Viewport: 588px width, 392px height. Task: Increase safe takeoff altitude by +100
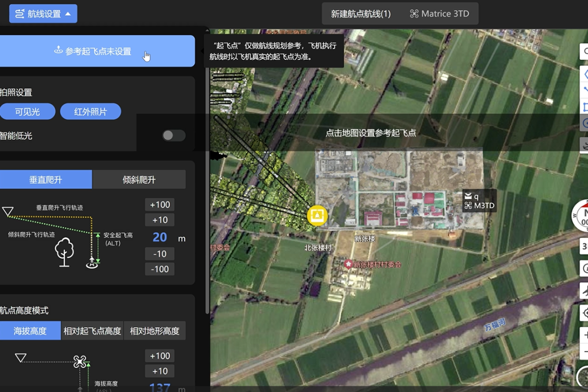(x=160, y=205)
